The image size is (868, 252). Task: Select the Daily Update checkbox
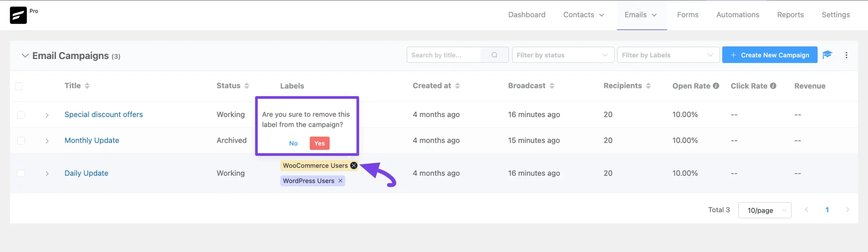(x=21, y=173)
